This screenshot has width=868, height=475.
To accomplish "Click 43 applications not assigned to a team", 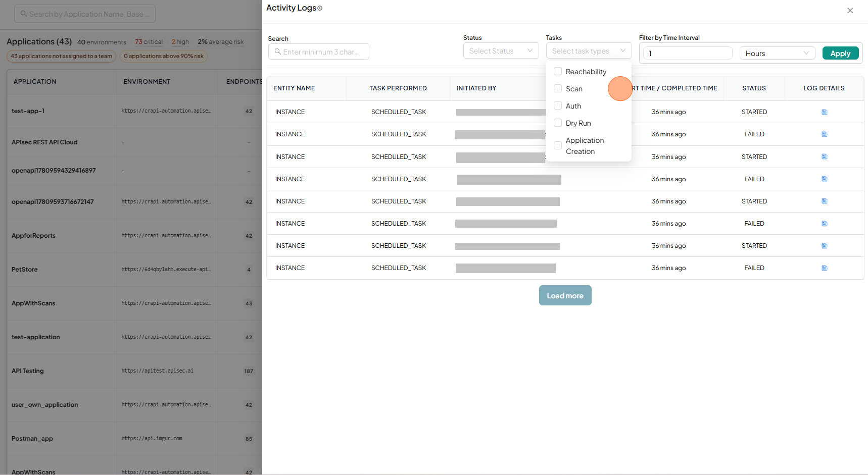I will tap(61, 56).
